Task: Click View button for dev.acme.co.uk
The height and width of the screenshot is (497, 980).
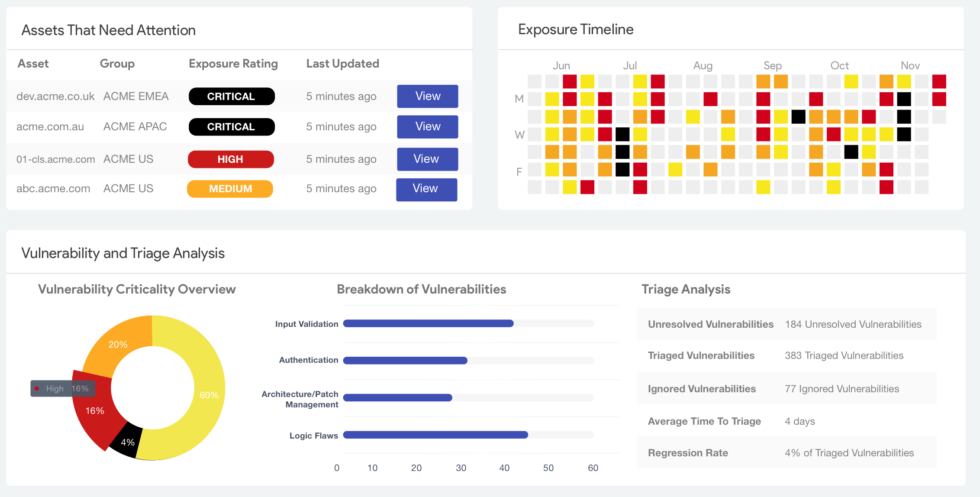Action: (427, 96)
